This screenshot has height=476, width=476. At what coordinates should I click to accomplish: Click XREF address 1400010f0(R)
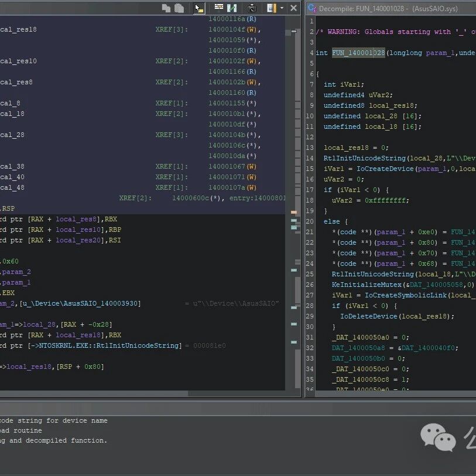click(232, 50)
